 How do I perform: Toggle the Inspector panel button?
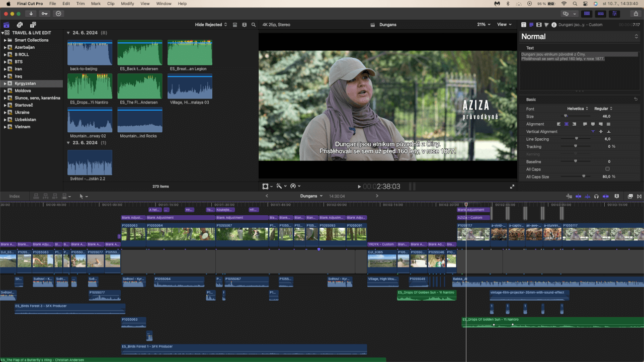tap(615, 14)
